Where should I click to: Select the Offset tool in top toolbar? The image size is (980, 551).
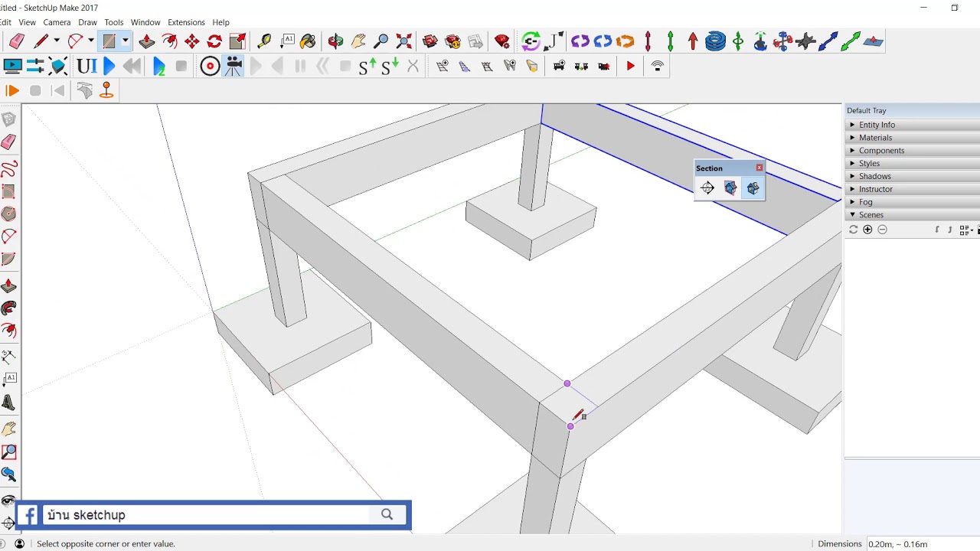(169, 41)
